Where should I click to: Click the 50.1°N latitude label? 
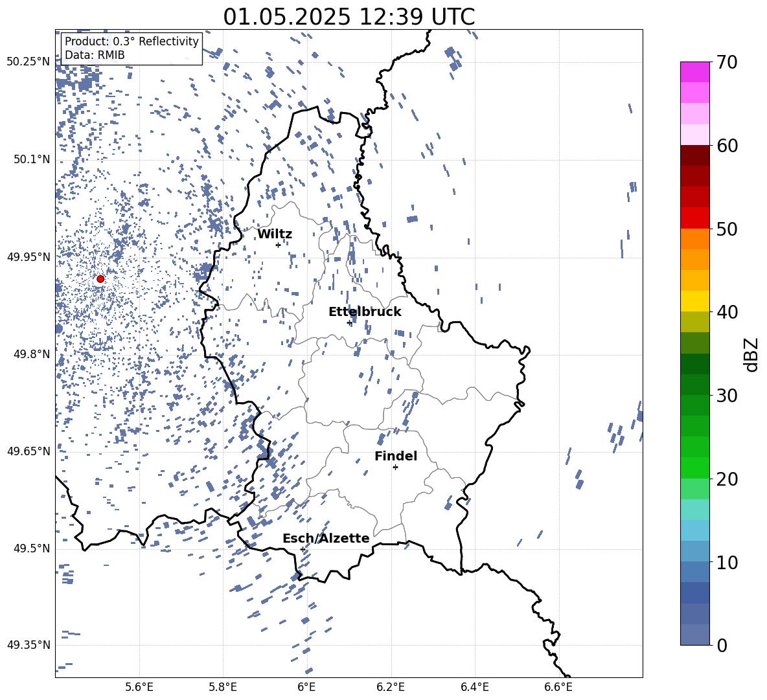(32, 159)
